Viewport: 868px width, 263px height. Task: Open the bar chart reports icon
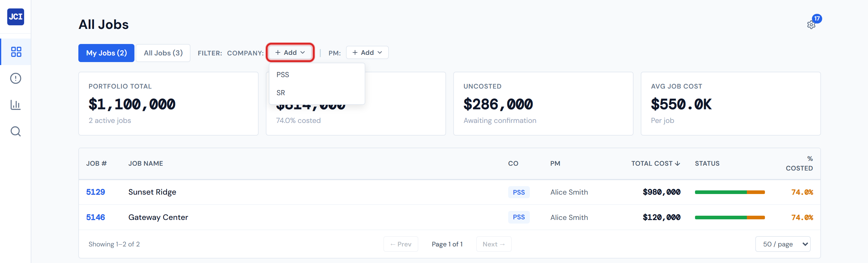pyautogui.click(x=15, y=105)
